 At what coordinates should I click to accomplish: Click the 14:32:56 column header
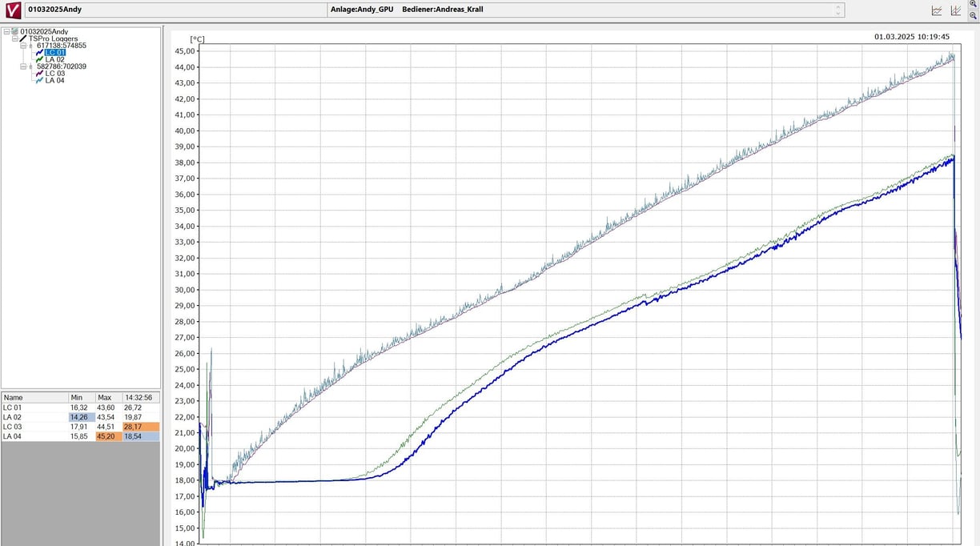point(142,398)
